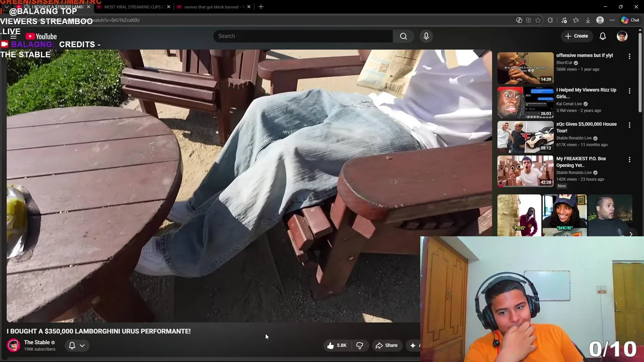Open xQc House Tour video thumbnail
Image resolution: width=644 pixels, height=362 pixels.
tap(525, 137)
